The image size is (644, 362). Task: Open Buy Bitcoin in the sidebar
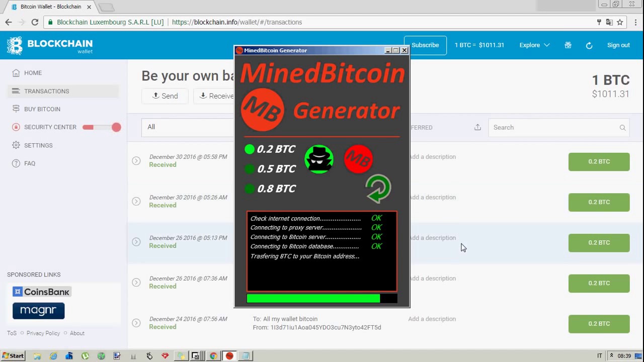(x=42, y=109)
